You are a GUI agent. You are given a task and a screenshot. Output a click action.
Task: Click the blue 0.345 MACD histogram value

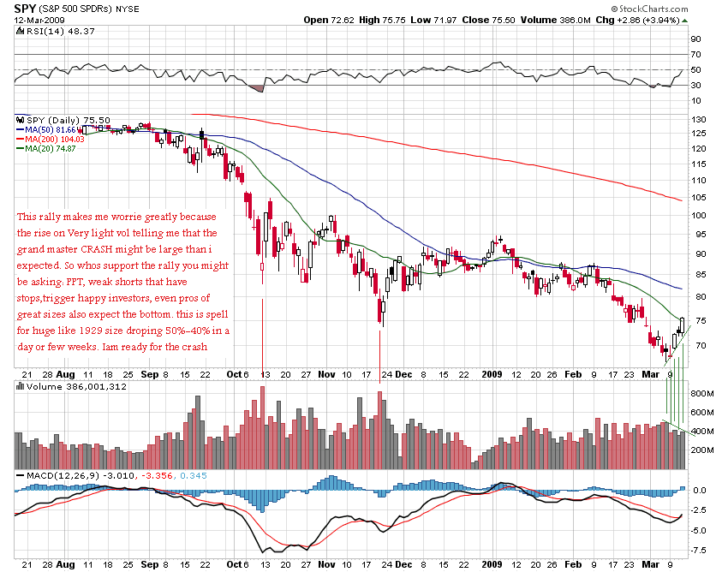pyautogui.click(x=194, y=476)
